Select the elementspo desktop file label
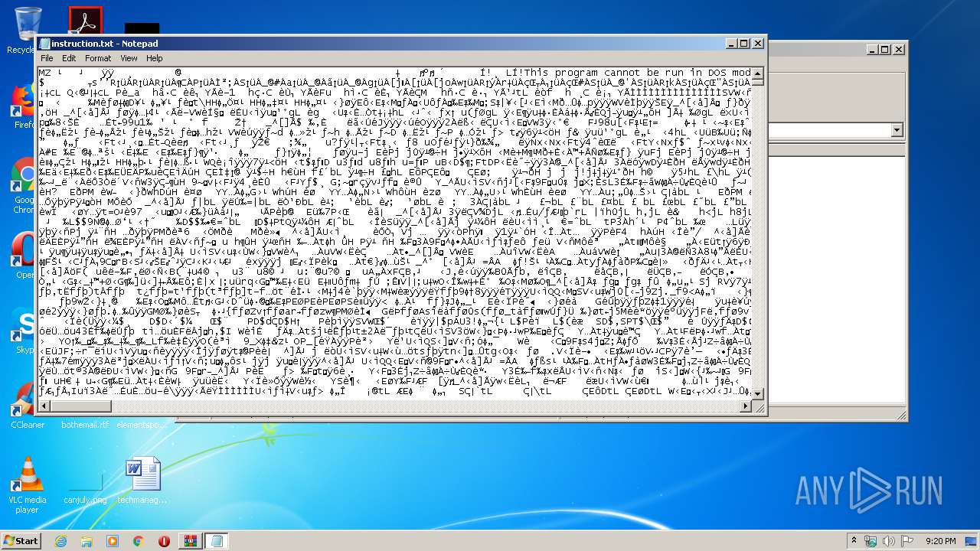The height and width of the screenshot is (551, 980). [x=142, y=424]
